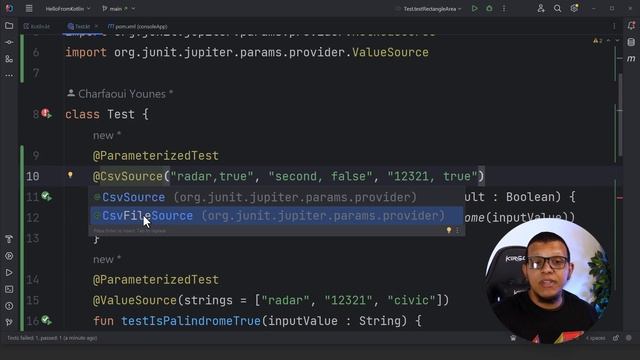Image resolution: width=640 pixels, height=360 pixels.
Task: Open the main branch dropdown
Action: pos(118,9)
